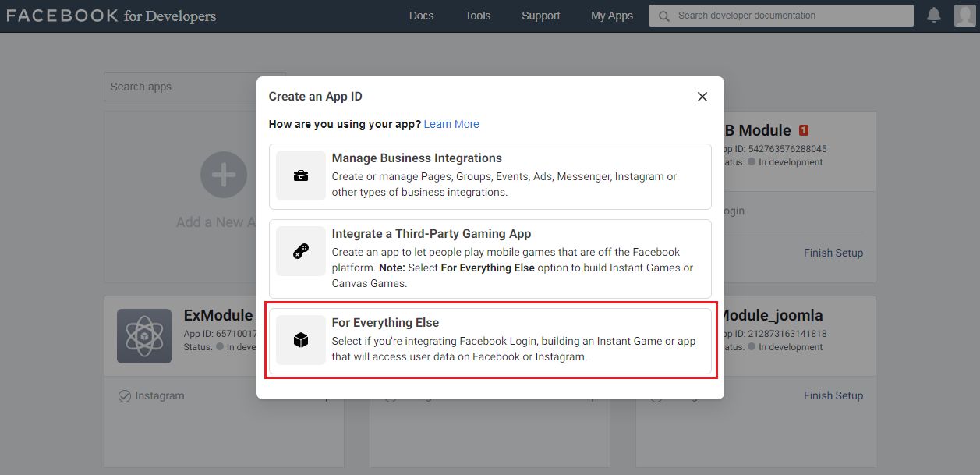Click the 'In development' status on FB Module
980x475 pixels.
coord(791,162)
